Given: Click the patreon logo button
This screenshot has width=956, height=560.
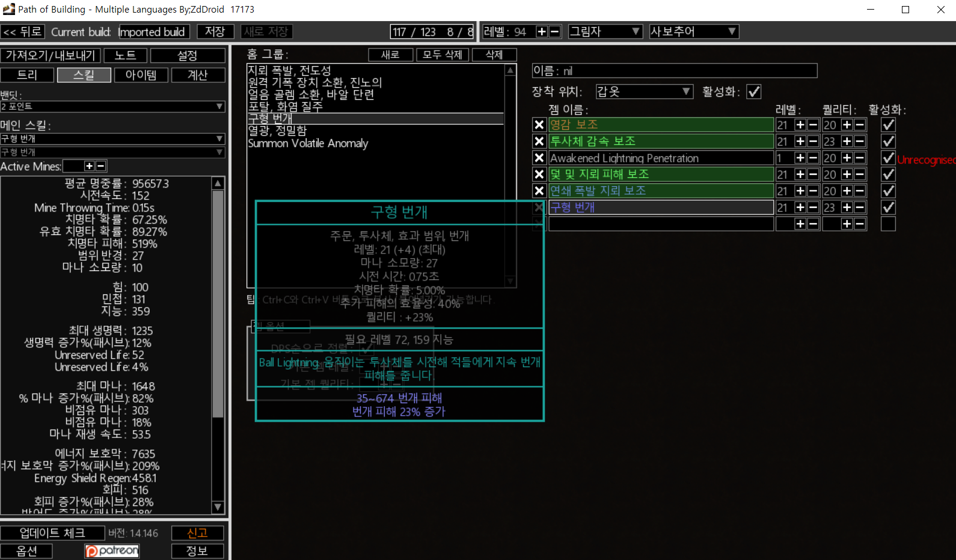Looking at the screenshot, I should click(x=112, y=551).
